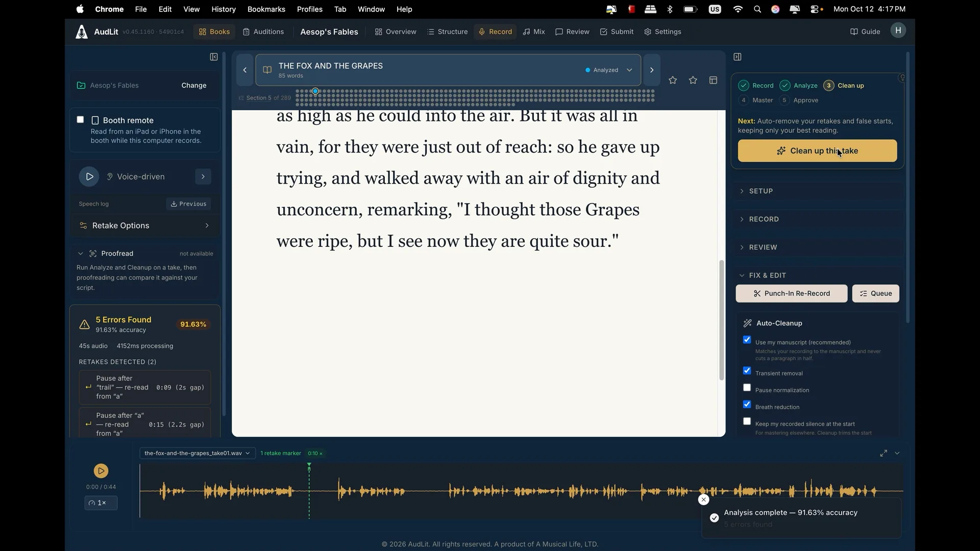The width and height of the screenshot is (980, 551).
Task: Expand the SETUP section
Action: coord(818,191)
